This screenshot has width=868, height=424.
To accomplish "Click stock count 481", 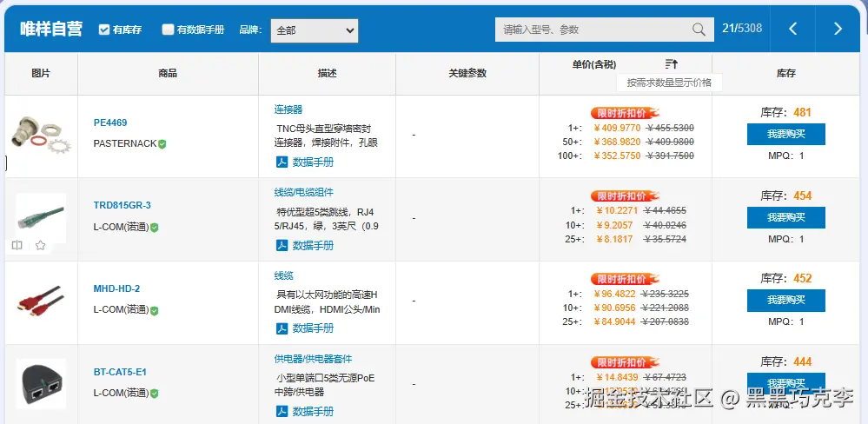I will [x=802, y=112].
